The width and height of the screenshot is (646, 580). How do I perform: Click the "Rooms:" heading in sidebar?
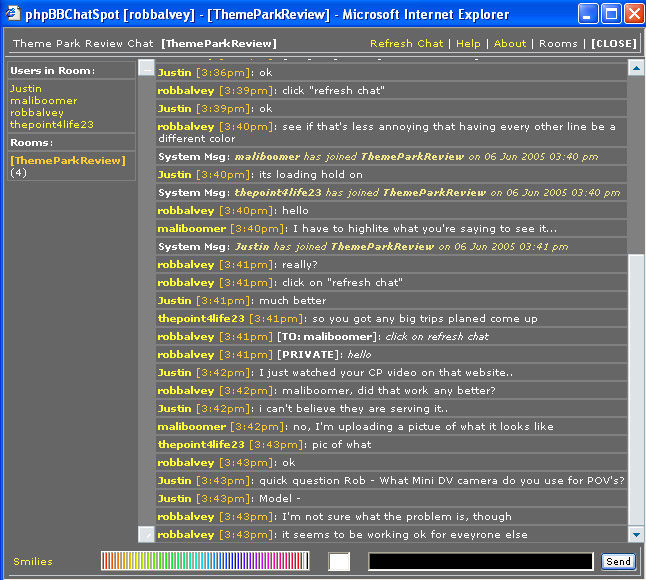[x=32, y=143]
